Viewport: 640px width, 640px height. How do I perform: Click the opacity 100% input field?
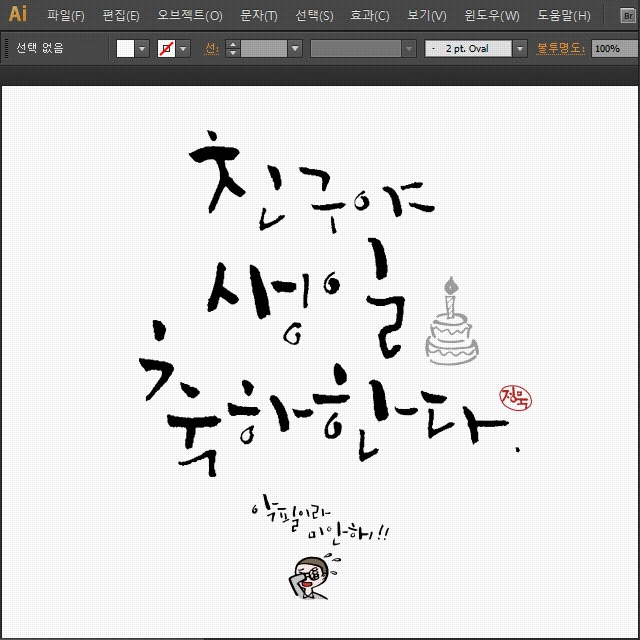click(x=614, y=48)
